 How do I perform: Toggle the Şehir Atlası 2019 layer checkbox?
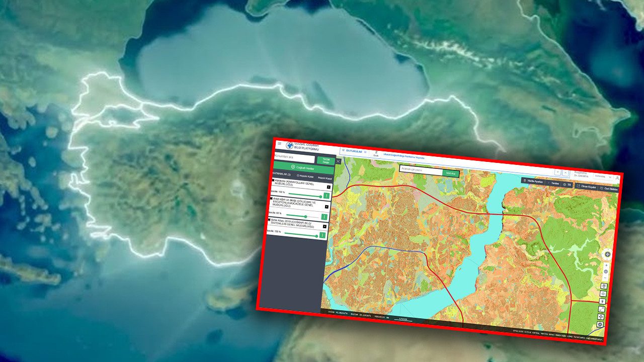click(x=270, y=220)
